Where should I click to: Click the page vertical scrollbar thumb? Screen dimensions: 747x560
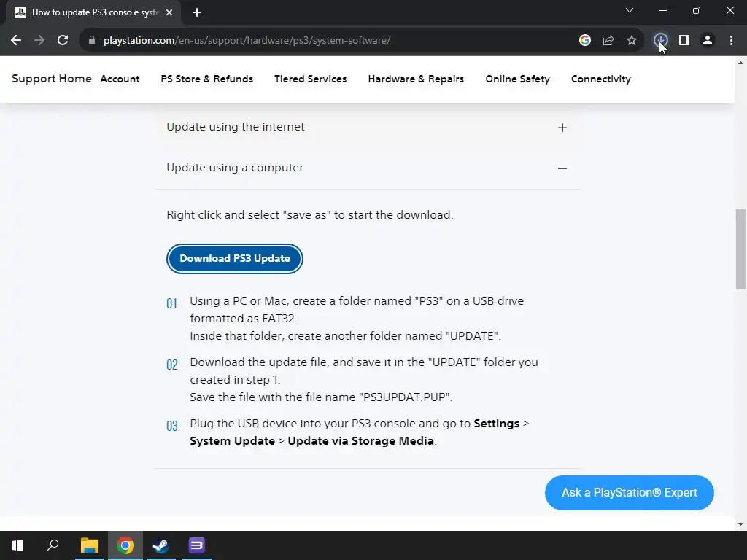coord(740,249)
